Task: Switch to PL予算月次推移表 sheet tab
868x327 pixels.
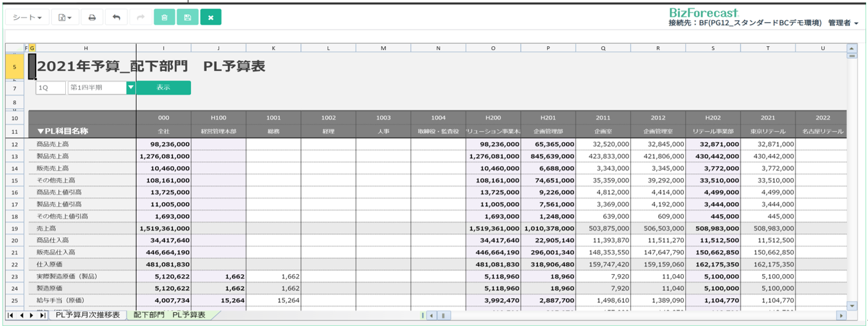Action: pos(87,315)
